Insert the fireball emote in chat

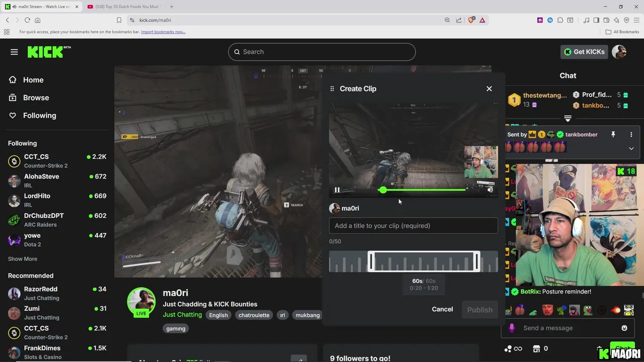click(x=615, y=310)
